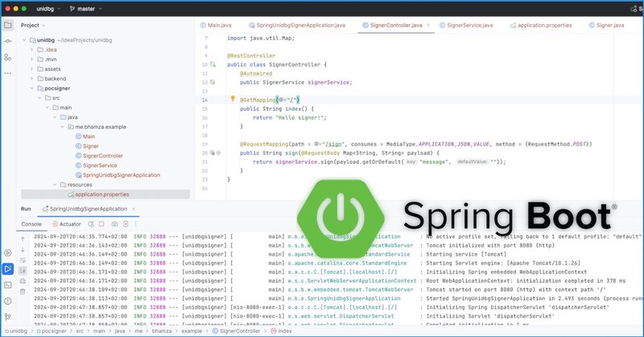Expand the assets folder

pyautogui.click(x=31, y=69)
